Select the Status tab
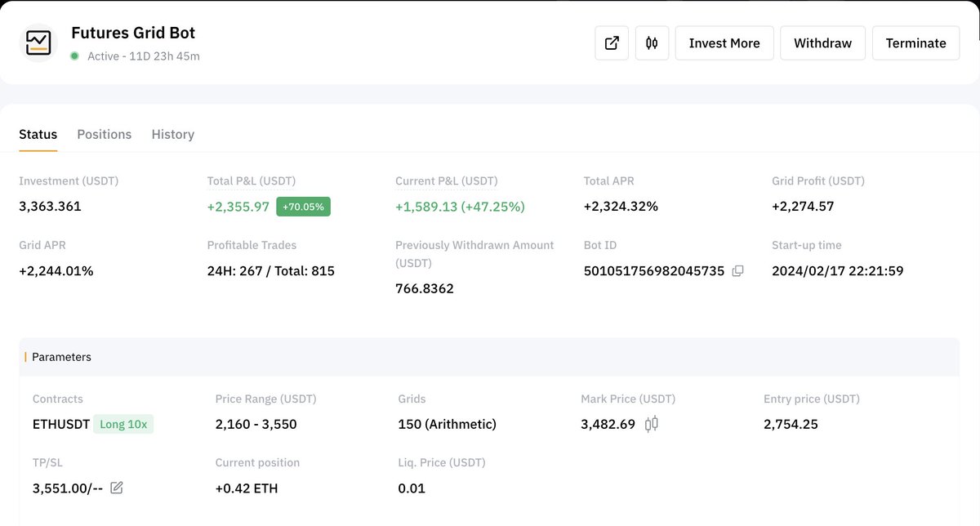The height and width of the screenshot is (526, 980). pos(38,134)
